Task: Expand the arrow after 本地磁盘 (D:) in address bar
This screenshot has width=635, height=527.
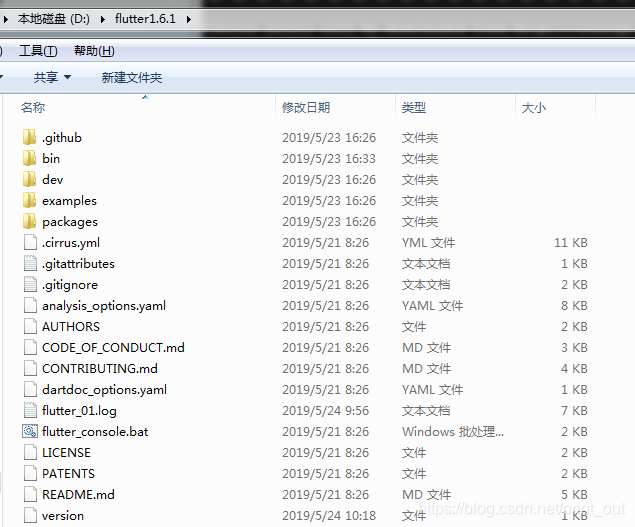Action: [x=103, y=19]
